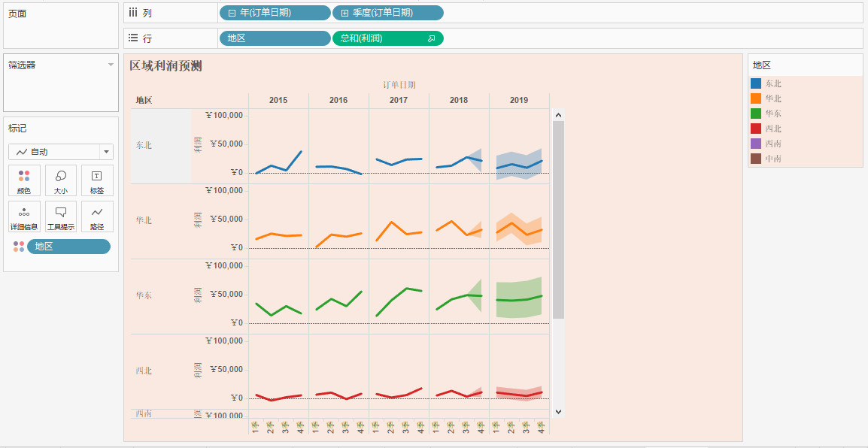The height and width of the screenshot is (448, 868).
Task: Click the forecast icon on the 总和(利润) pill
Action: pos(431,38)
